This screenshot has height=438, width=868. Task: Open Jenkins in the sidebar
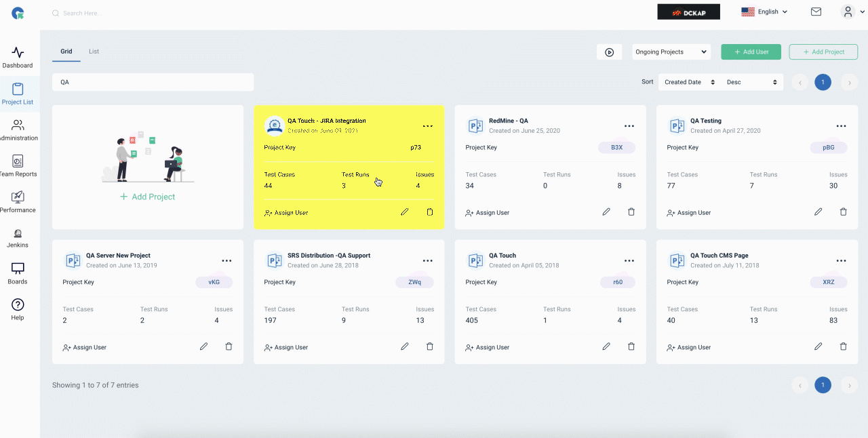click(x=18, y=237)
